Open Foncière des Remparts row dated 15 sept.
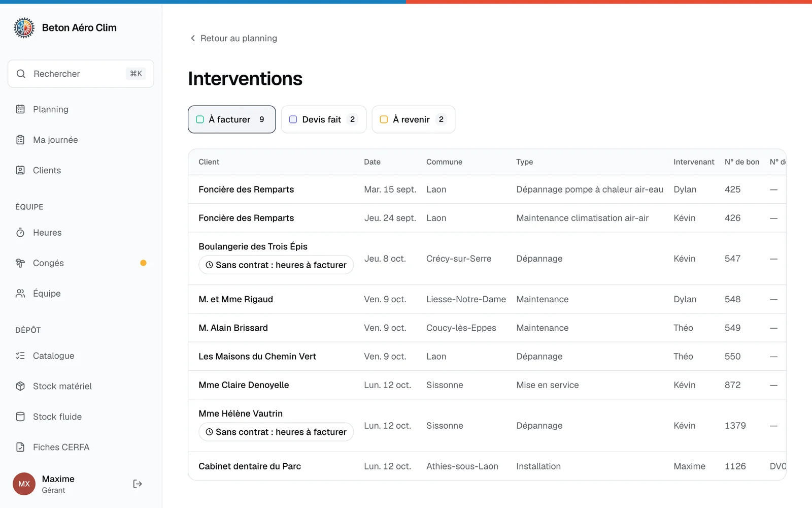This screenshot has width=812, height=508. [x=487, y=189]
